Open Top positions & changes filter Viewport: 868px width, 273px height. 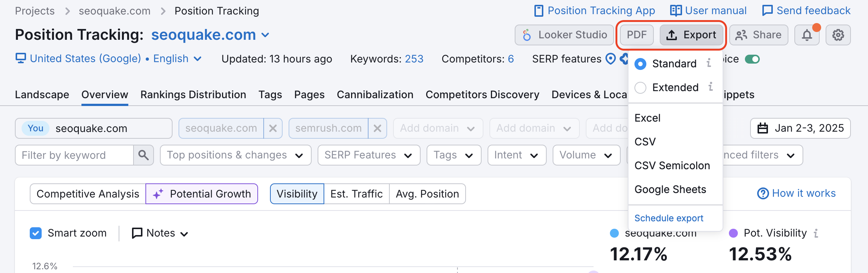coord(236,155)
